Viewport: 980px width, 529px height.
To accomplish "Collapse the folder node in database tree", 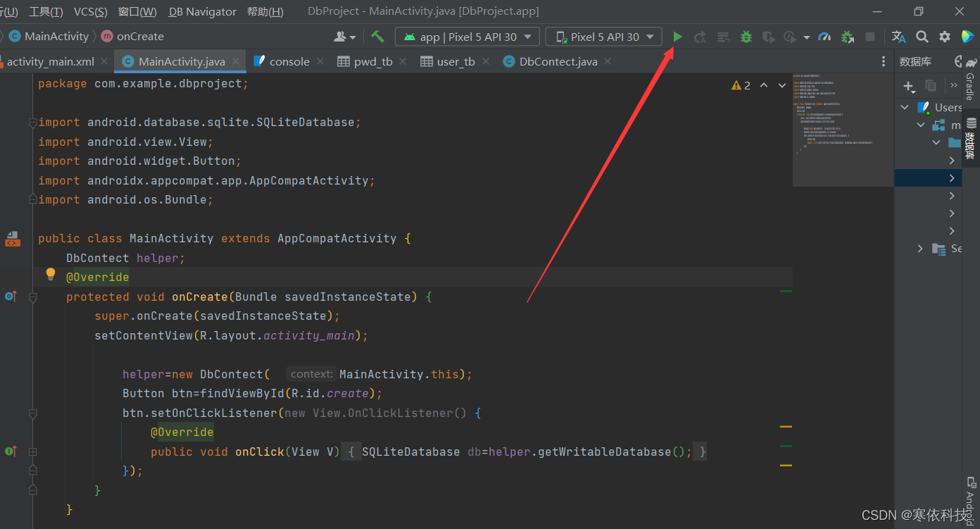I will point(936,142).
